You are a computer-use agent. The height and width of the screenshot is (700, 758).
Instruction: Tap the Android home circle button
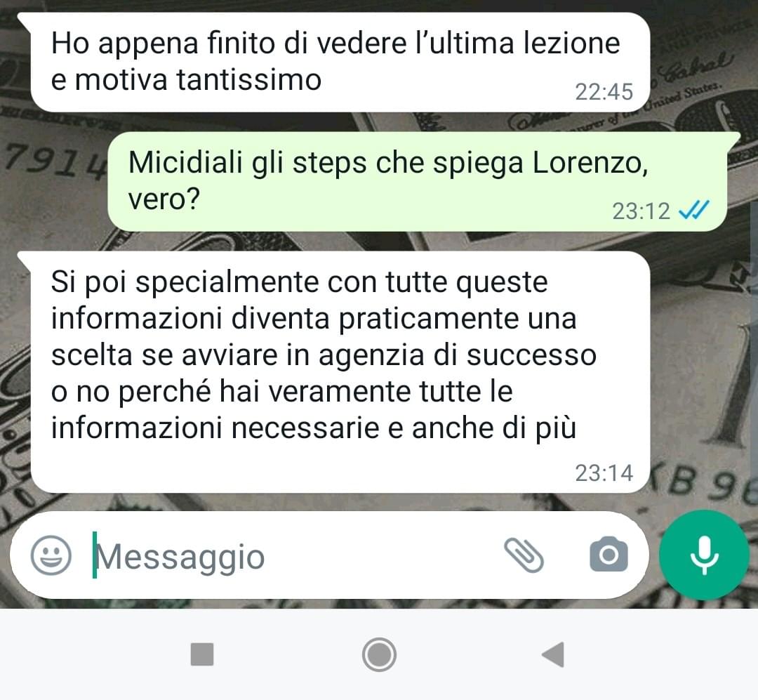(379, 654)
